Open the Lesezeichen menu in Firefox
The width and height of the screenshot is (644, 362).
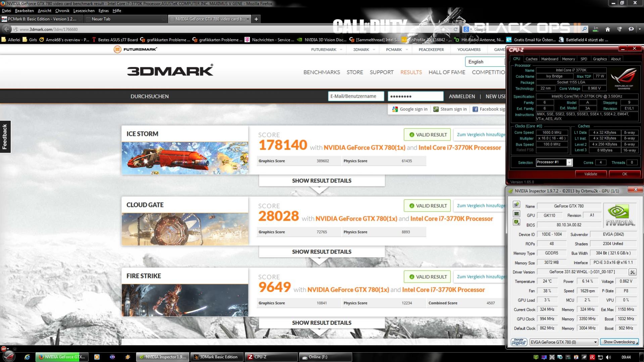pyautogui.click(x=84, y=11)
